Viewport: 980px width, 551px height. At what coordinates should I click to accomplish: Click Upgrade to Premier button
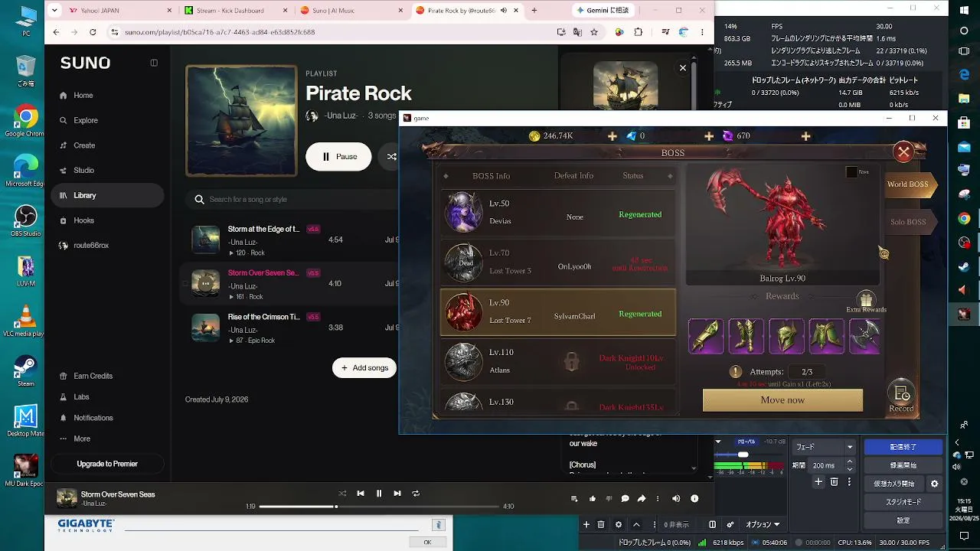pyautogui.click(x=107, y=464)
